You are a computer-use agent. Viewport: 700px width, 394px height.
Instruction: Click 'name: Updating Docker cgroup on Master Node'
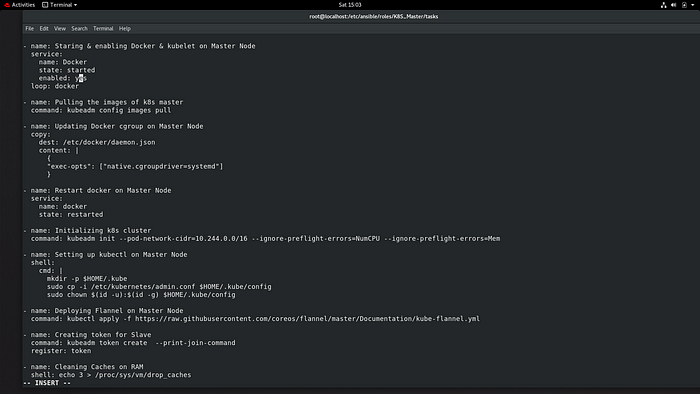117,126
